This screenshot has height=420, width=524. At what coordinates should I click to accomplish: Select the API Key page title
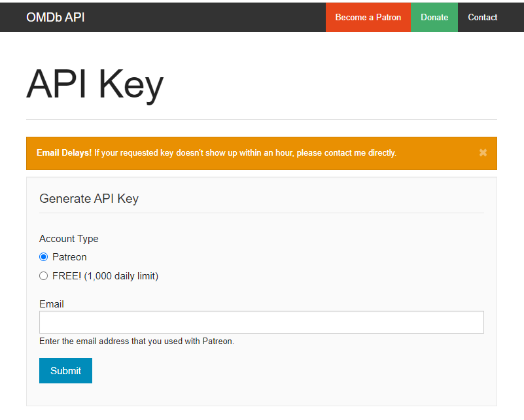[x=95, y=84]
